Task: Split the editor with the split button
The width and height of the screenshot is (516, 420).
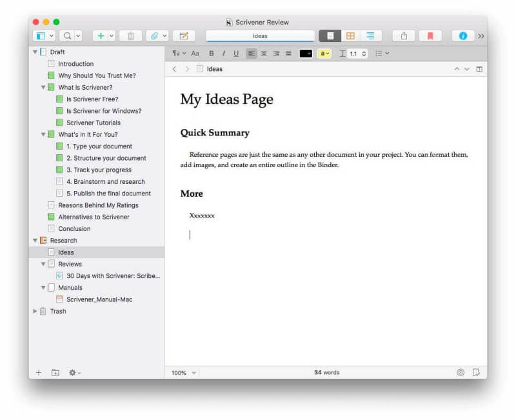Action: 479,69
